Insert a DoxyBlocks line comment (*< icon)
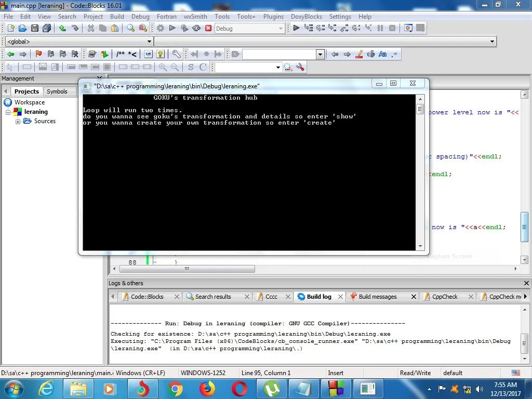 coord(132,54)
